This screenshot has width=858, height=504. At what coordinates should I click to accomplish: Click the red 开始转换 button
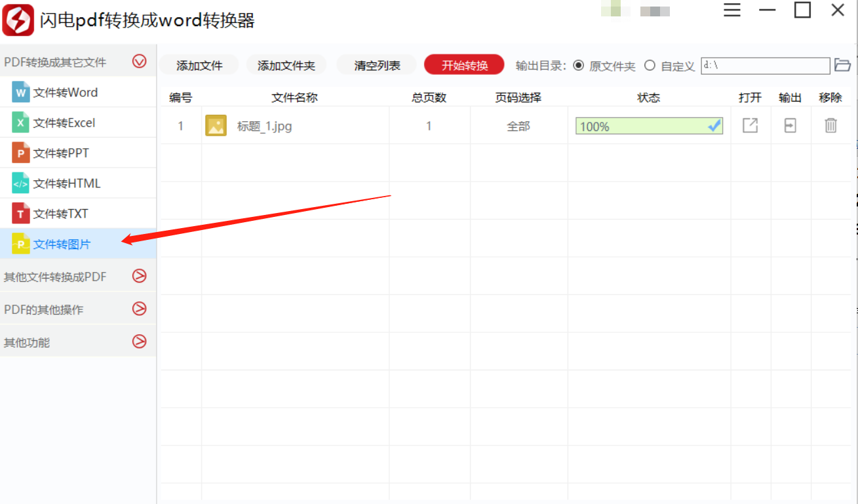click(x=465, y=65)
